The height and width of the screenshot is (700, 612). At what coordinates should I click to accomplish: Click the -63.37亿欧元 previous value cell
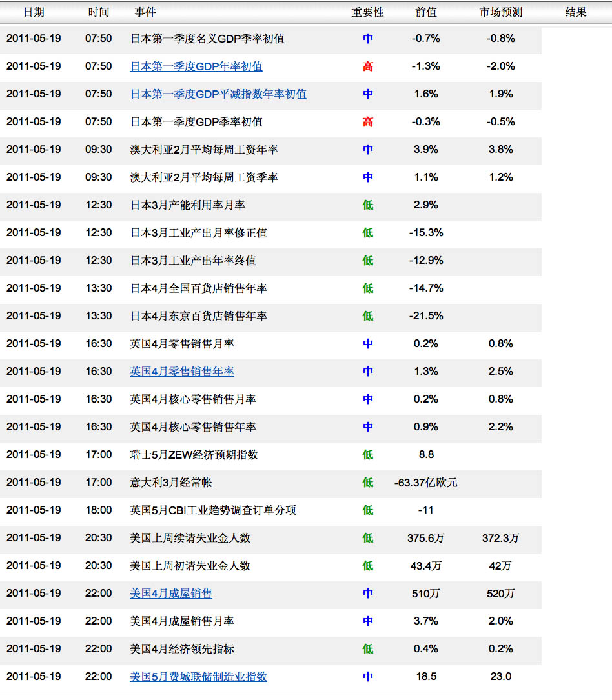click(425, 483)
